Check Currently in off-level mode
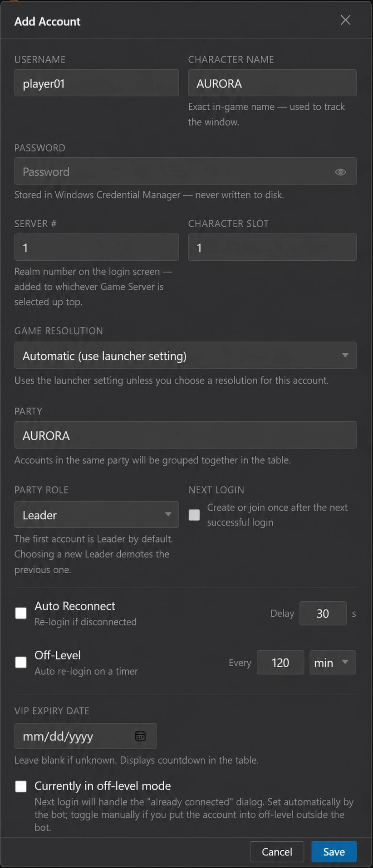This screenshot has width=373, height=868. pyautogui.click(x=21, y=786)
